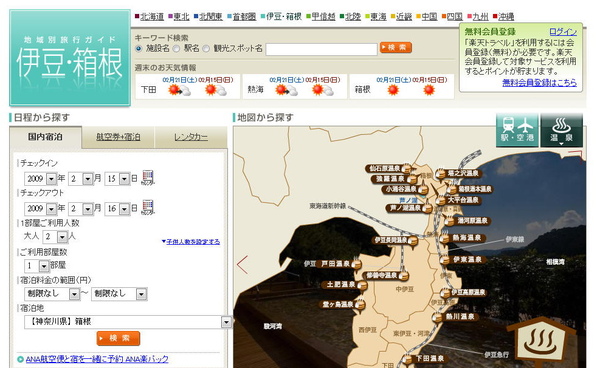Select the 下田温泉 marker on the map
The height and width of the screenshot is (368, 600).
point(426,359)
